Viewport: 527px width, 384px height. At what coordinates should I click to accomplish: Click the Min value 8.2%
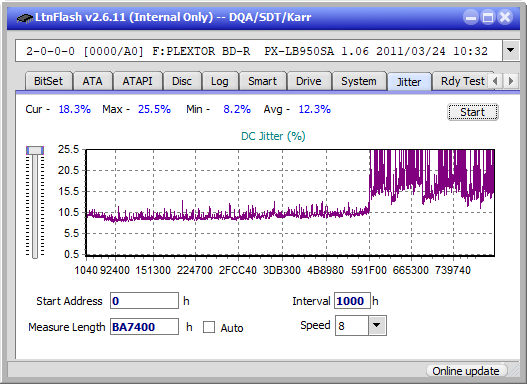(x=237, y=109)
